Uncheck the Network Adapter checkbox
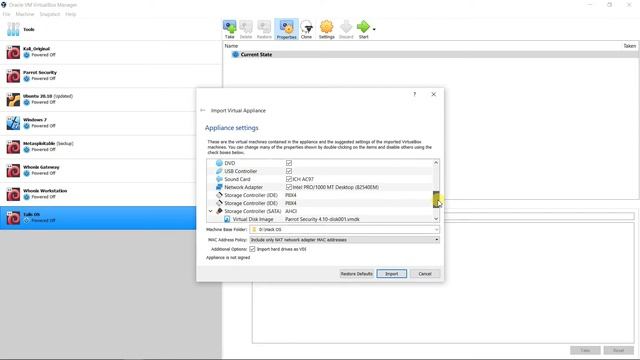This screenshot has height=360, width=640. (x=289, y=187)
